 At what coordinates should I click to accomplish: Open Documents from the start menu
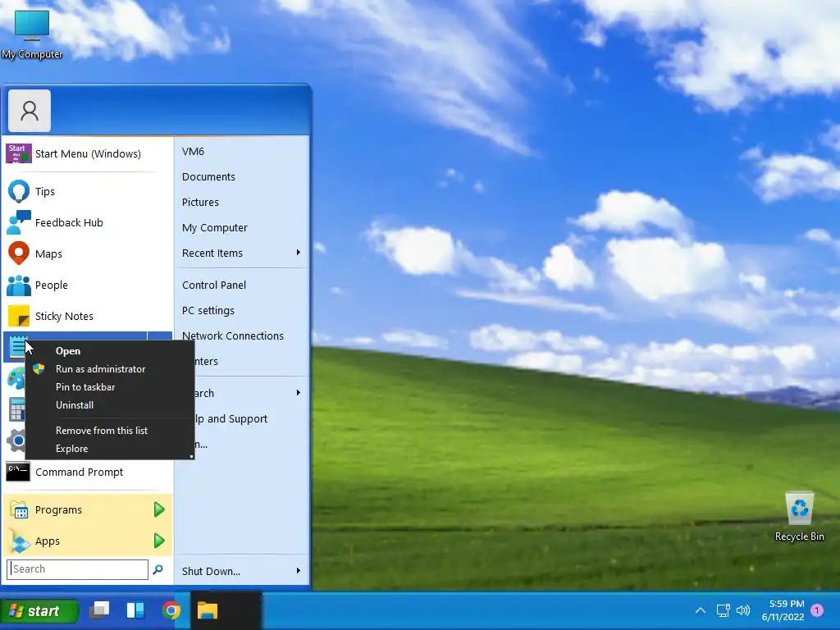(242, 177)
